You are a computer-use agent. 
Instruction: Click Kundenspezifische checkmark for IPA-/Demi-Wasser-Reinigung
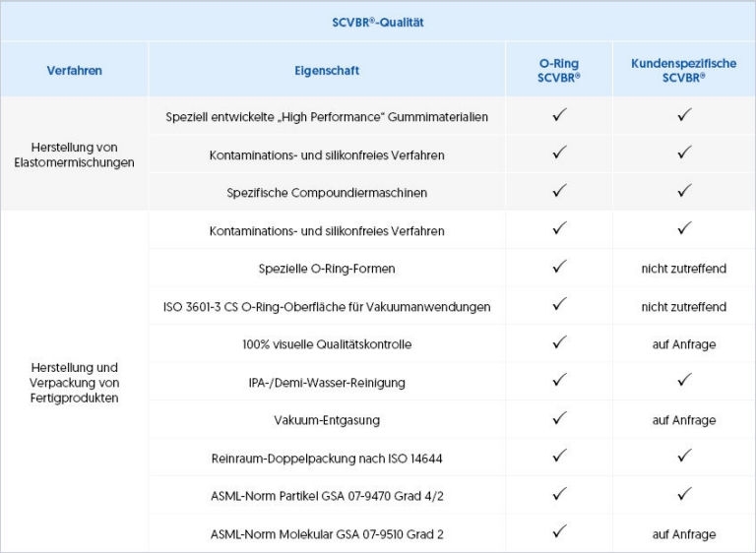[x=684, y=380]
